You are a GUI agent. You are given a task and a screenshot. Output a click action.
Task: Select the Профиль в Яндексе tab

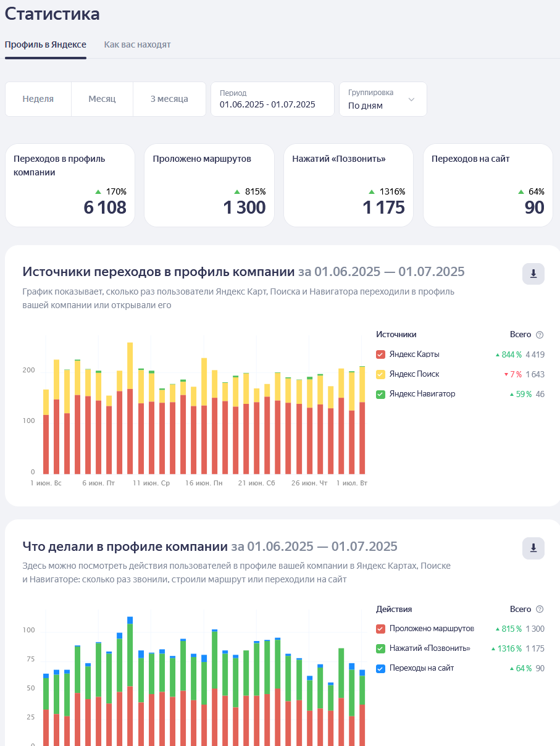tap(46, 44)
